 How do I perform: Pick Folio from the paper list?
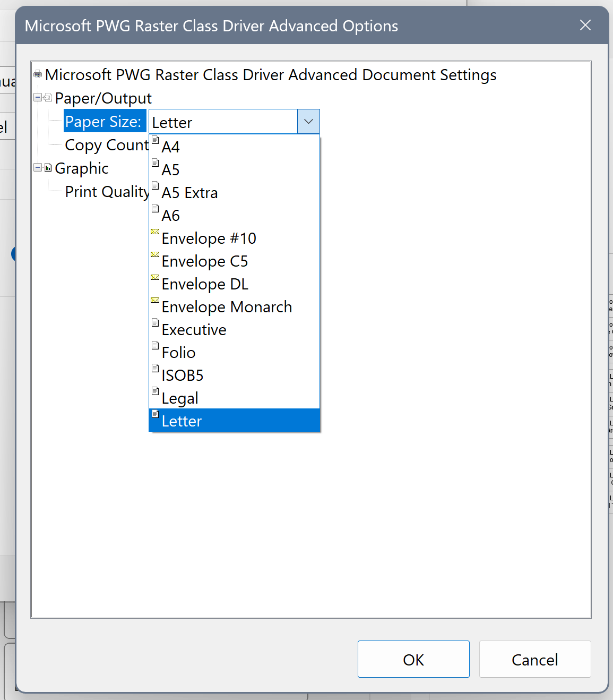(235, 352)
